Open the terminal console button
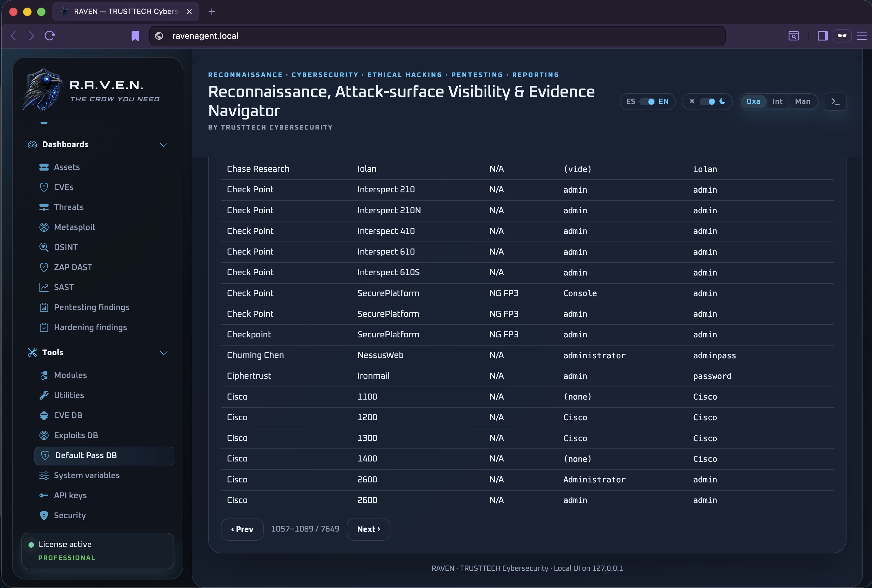Image resolution: width=872 pixels, height=588 pixels. point(835,102)
